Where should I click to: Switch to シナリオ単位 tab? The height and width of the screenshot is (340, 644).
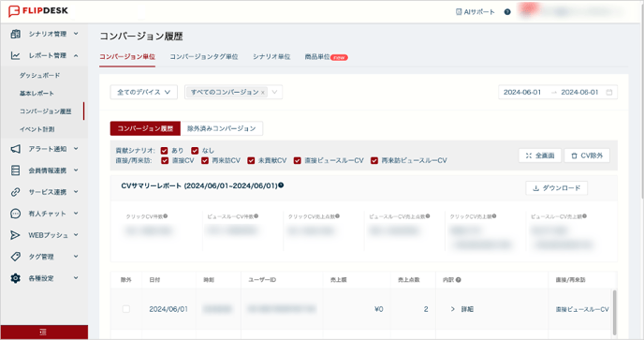coord(271,57)
